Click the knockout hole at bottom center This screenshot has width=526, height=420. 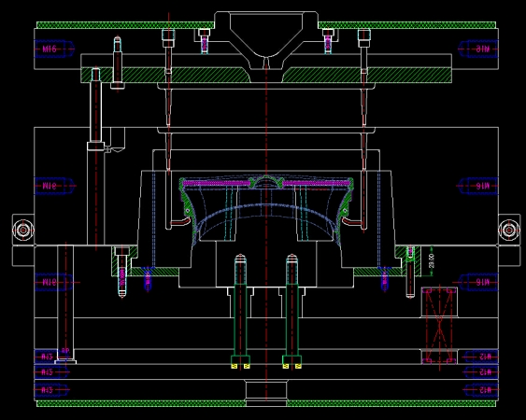pyautogui.click(x=266, y=389)
